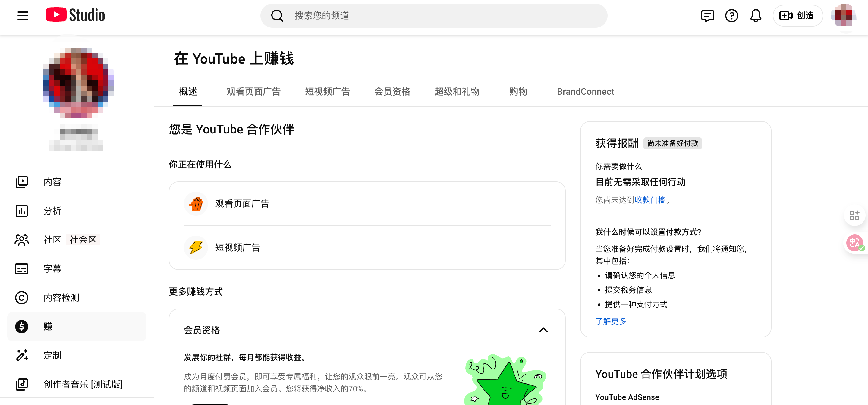Open 内容 in the sidebar
The image size is (868, 405).
pyautogui.click(x=52, y=182)
